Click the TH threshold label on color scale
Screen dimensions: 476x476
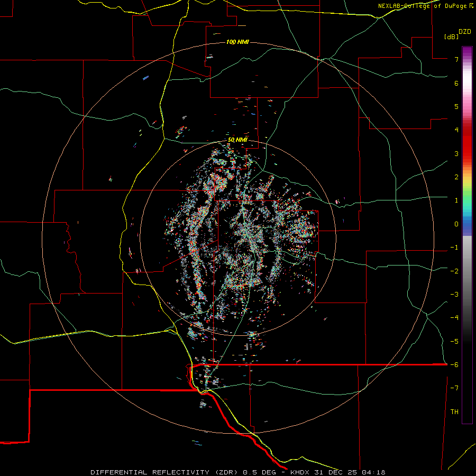click(x=454, y=411)
